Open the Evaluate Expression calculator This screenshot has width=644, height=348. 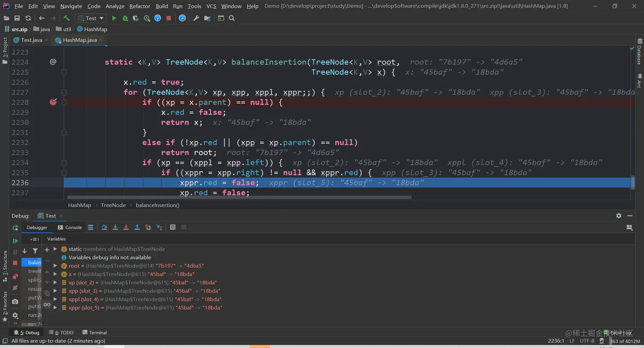tap(173, 227)
